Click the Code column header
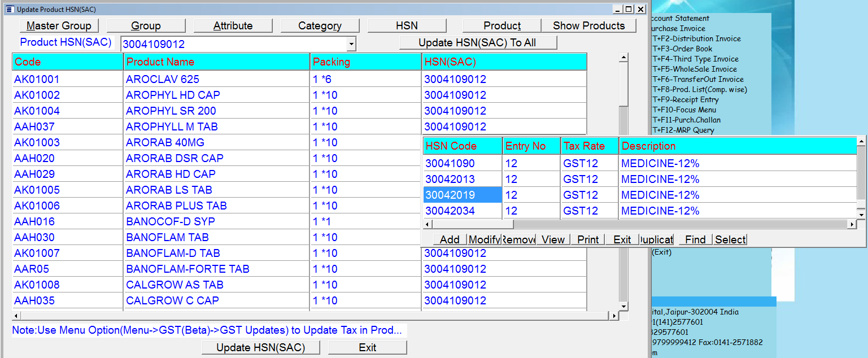The image size is (868, 358). 68,62
